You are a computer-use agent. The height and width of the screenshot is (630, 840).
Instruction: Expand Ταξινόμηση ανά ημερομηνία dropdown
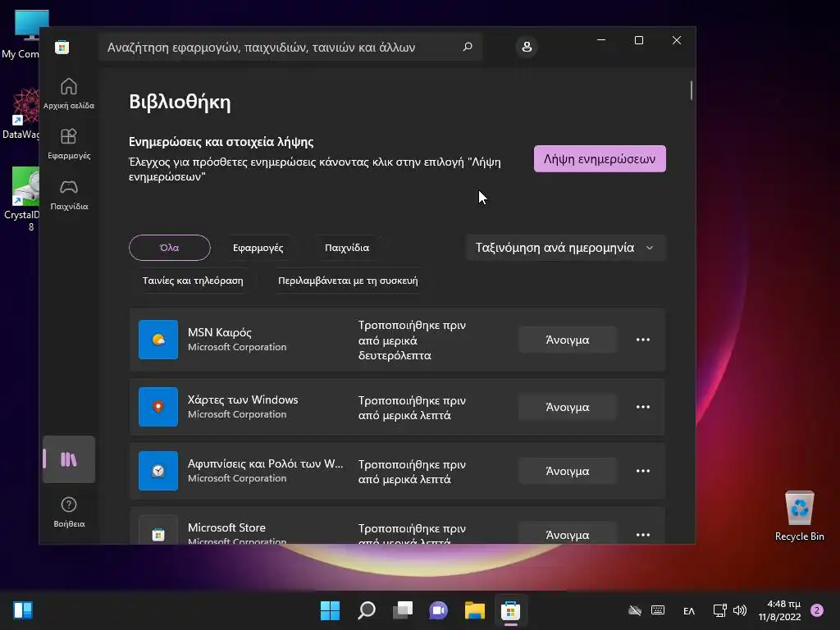coord(565,248)
